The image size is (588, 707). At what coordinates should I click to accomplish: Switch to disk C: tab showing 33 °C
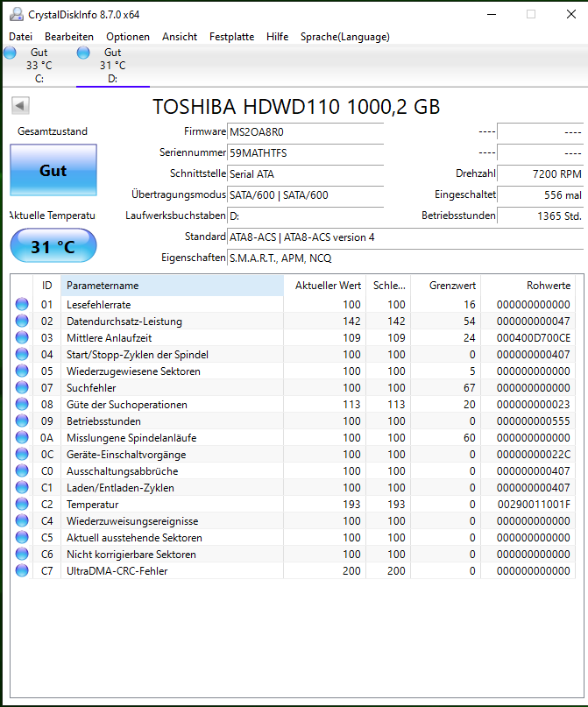coord(39,66)
